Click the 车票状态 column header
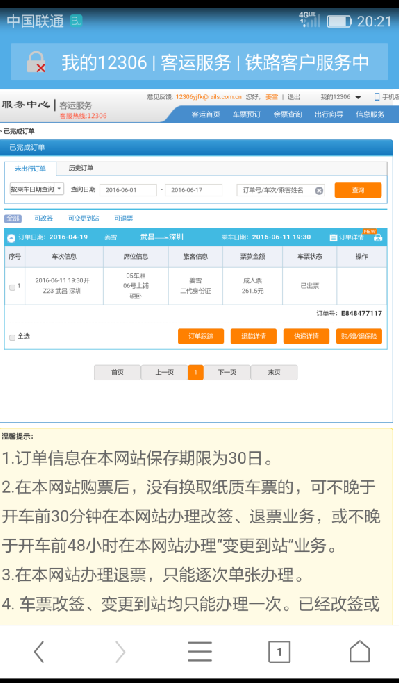This screenshot has width=399, height=683. tap(309, 257)
